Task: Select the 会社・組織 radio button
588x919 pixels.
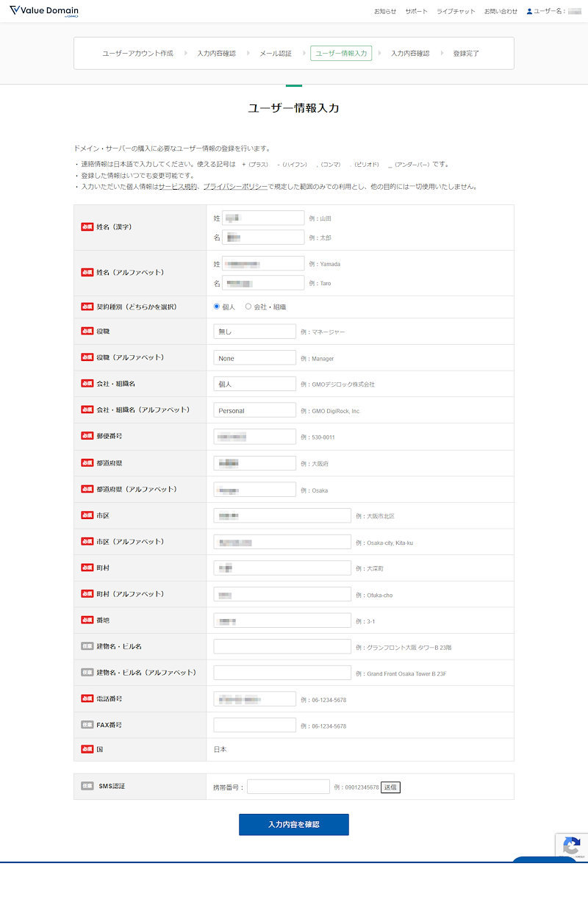Action: 248,307
